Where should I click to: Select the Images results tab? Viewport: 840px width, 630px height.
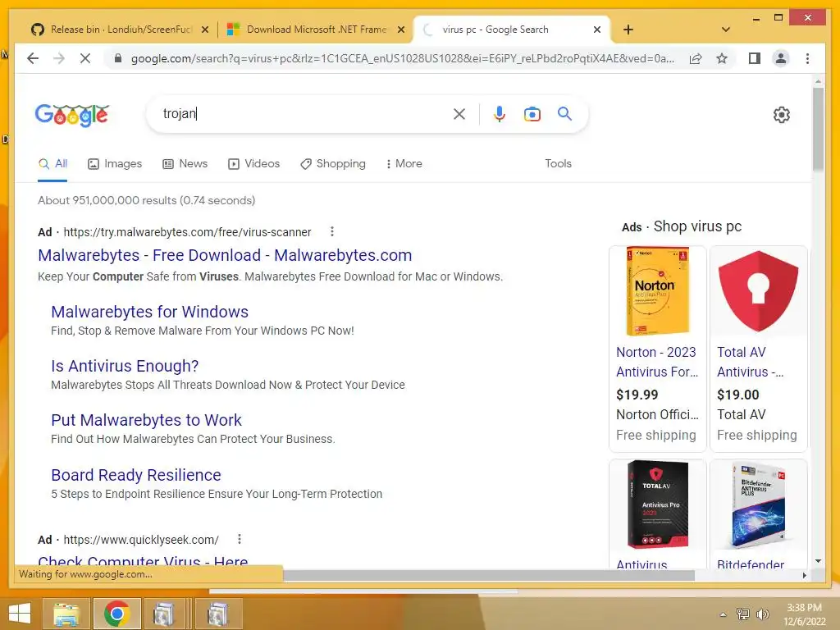pyautogui.click(x=115, y=163)
